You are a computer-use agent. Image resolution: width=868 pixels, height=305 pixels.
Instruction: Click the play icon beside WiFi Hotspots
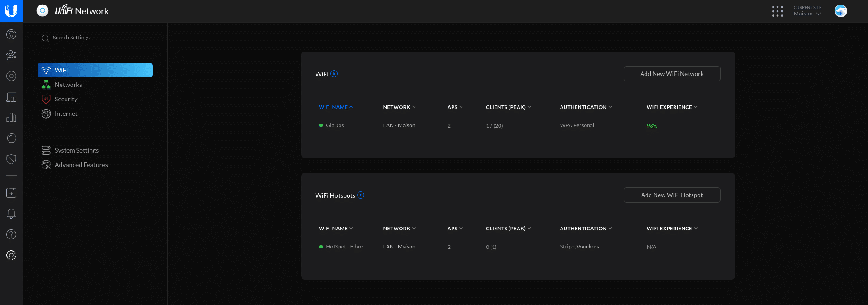pyautogui.click(x=361, y=195)
